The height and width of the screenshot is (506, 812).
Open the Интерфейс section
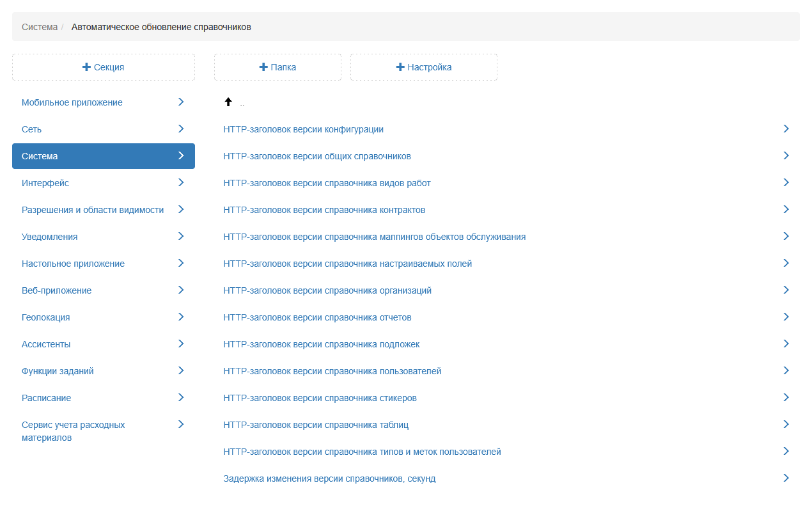(x=45, y=183)
